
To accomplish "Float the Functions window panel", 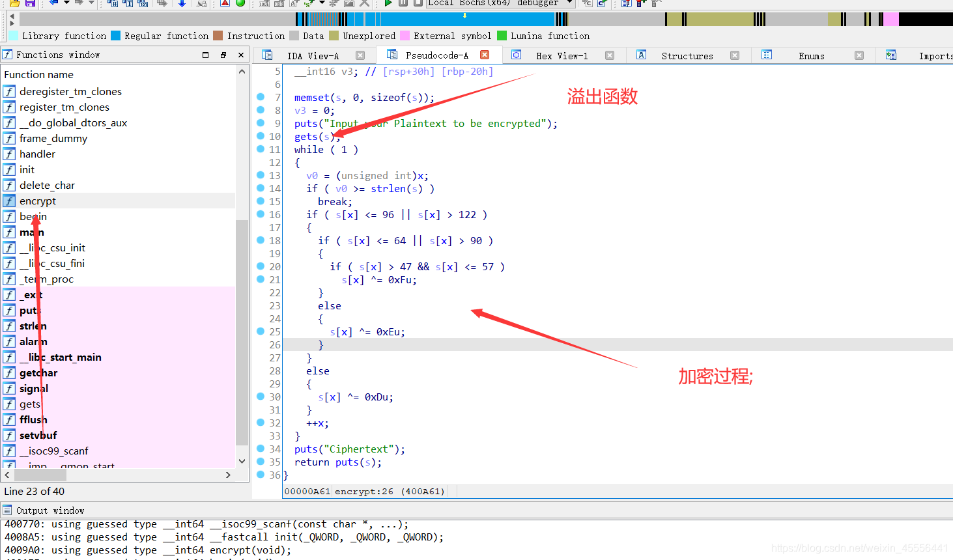I will tap(223, 55).
